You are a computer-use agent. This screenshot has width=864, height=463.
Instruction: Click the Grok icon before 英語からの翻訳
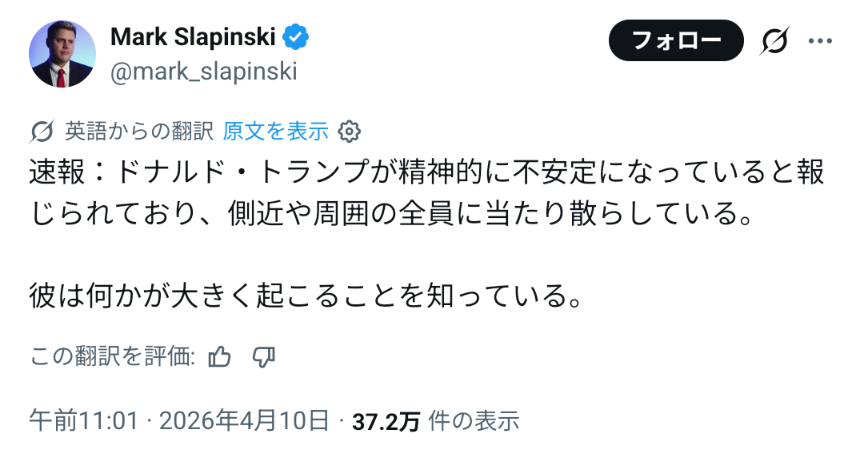[43, 131]
